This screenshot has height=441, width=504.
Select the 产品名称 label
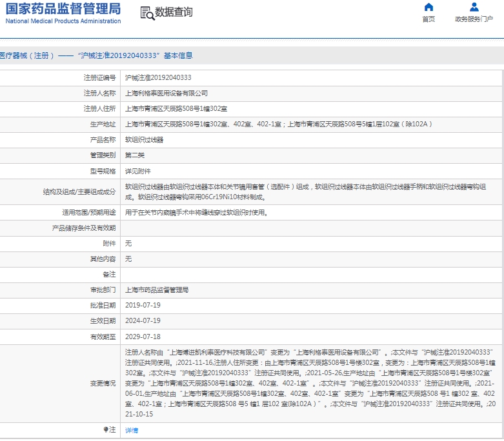pos(103,140)
